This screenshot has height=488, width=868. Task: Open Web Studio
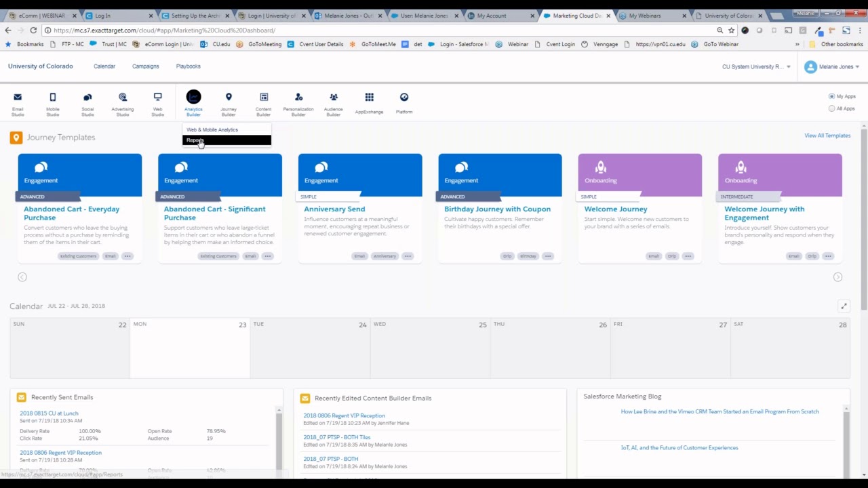pos(157,104)
